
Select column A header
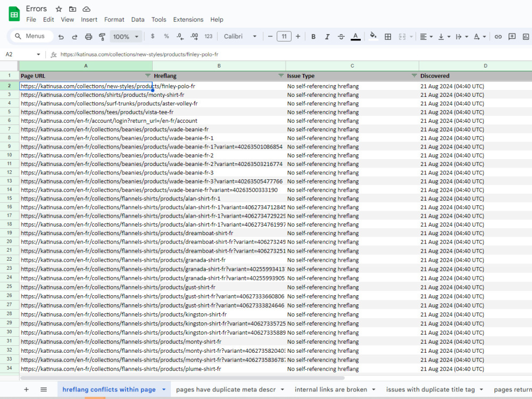click(x=86, y=66)
